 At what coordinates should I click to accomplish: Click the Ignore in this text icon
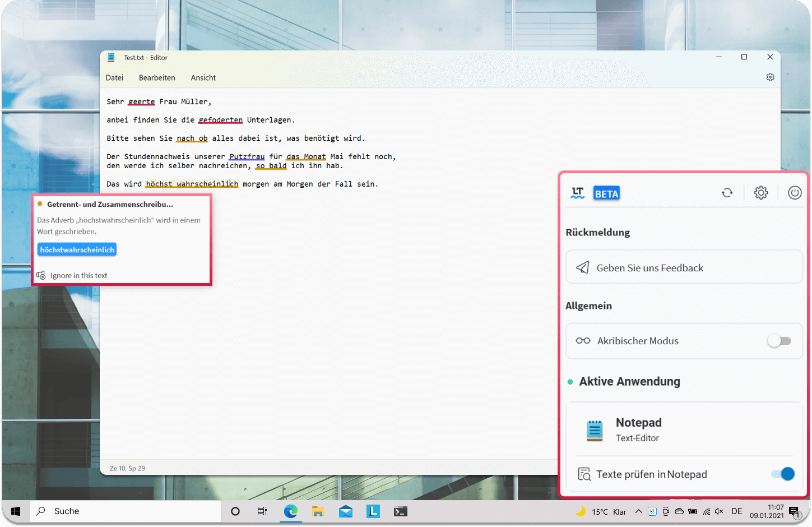[x=41, y=275]
